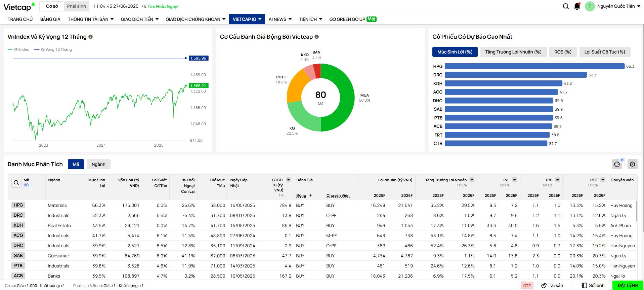The height and width of the screenshot is (290, 644).
Task: Select Tăng Trưởng Lợi Nhuận (%) filter
Action: pos(513,52)
